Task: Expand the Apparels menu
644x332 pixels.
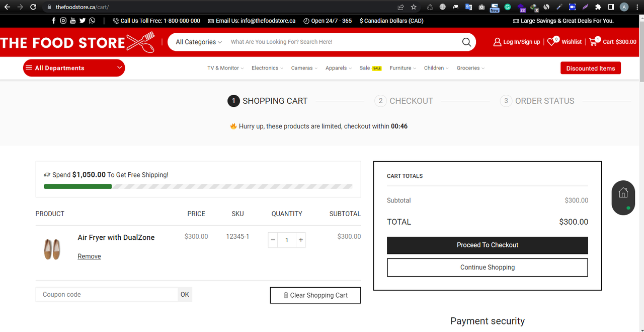Action: tap(338, 68)
